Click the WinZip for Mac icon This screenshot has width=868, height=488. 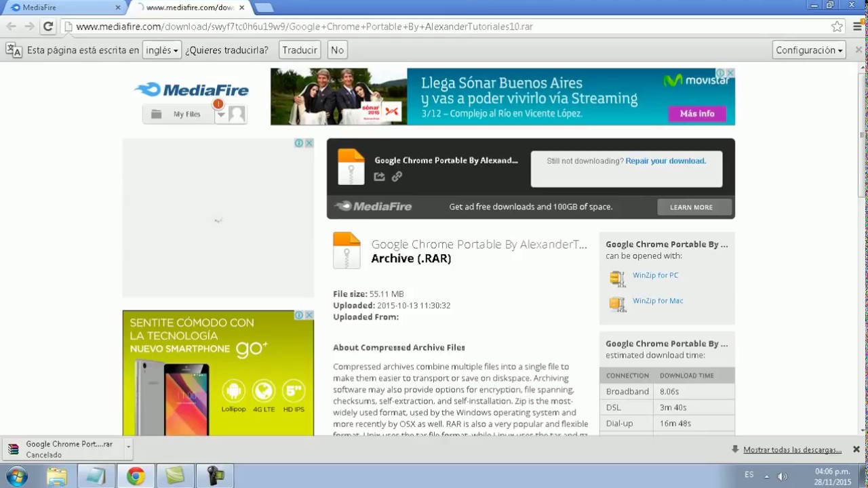click(616, 303)
